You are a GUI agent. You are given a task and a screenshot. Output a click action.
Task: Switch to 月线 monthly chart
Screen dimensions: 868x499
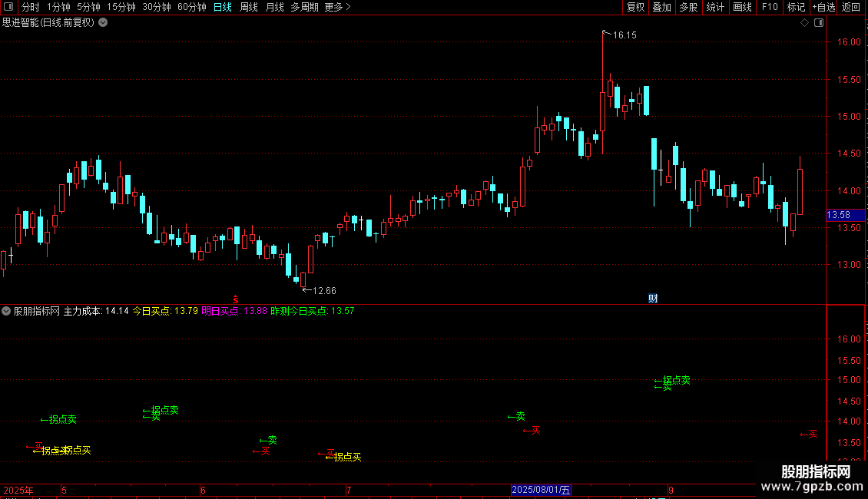tap(274, 7)
